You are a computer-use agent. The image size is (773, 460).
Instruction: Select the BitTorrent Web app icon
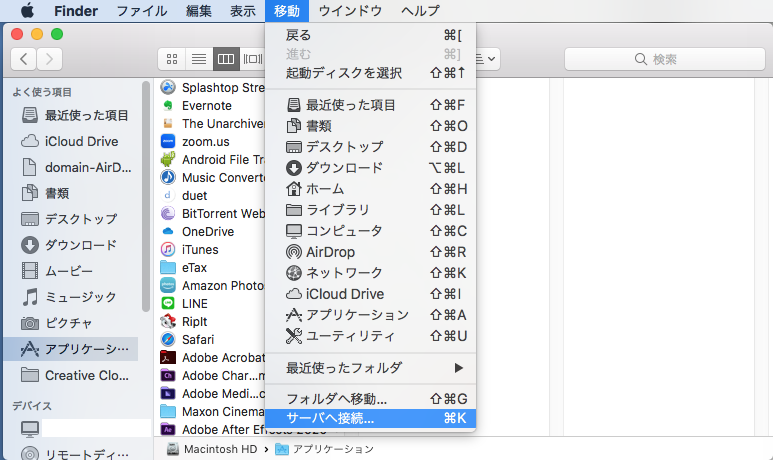point(168,213)
